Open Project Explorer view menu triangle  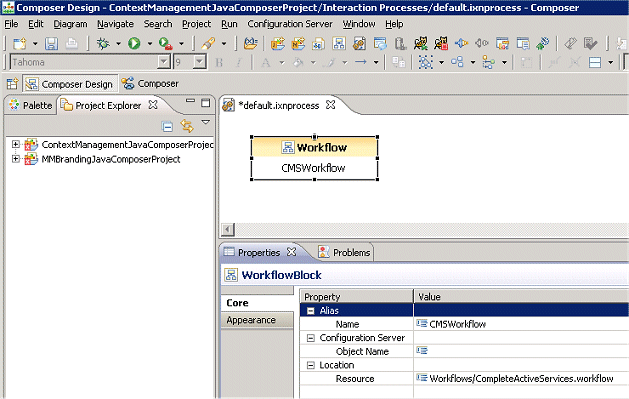pyautogui.click(x=205, y=122)
